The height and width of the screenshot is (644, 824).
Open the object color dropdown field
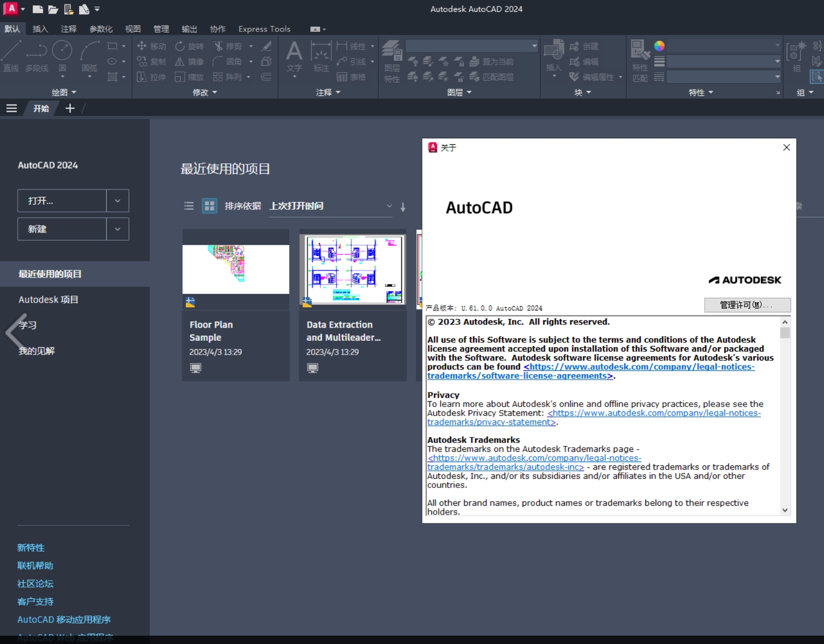pos(724,46)
